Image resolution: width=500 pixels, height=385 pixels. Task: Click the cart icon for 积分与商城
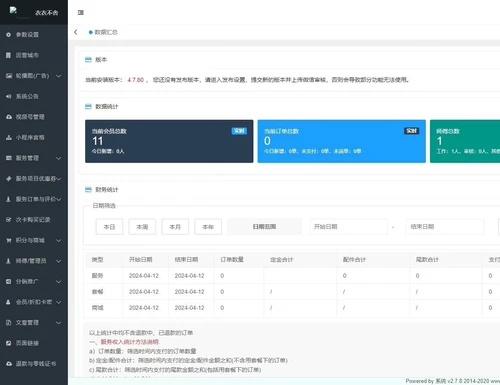click(x=9, y=240)
